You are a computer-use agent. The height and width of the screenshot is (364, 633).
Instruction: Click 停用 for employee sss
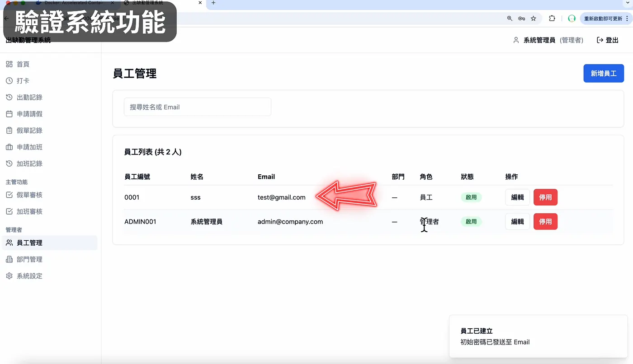[x=545, y=197]
